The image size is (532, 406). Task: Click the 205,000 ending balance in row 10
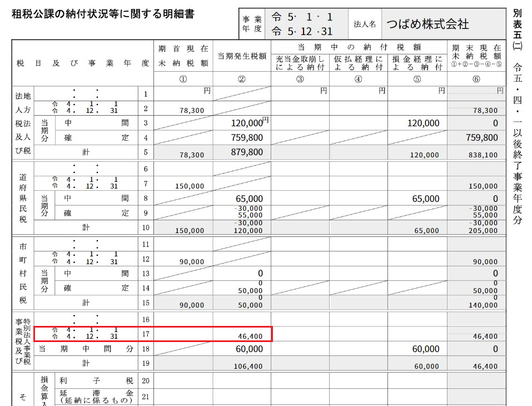(x=483, y=230)
